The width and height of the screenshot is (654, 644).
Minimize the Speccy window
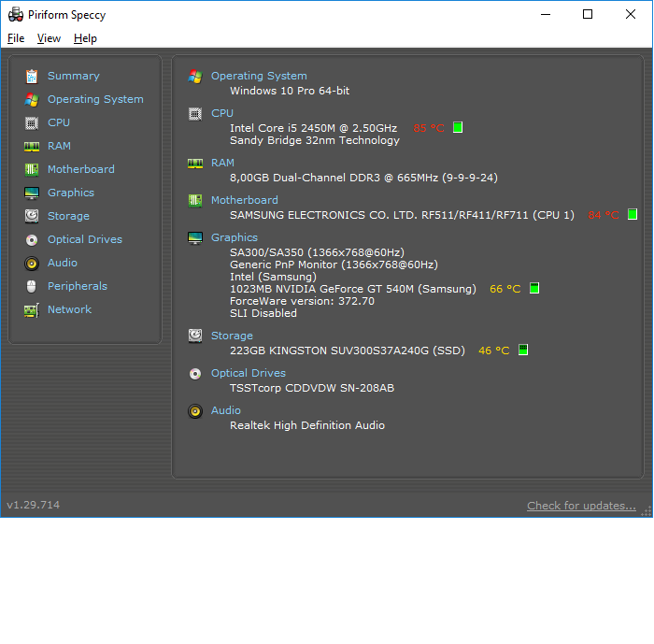click(x=546, y=14)
